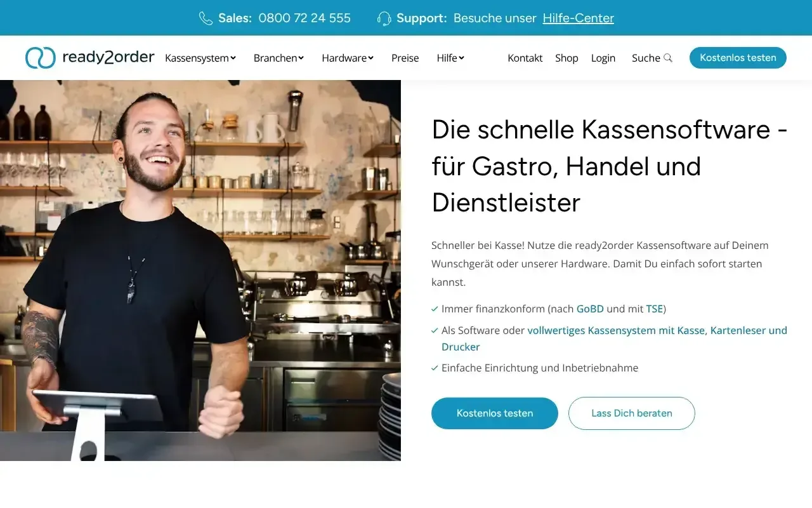Screen dimensions: 812x508
Task: Go to the Preise page
Action: (405, 58)
